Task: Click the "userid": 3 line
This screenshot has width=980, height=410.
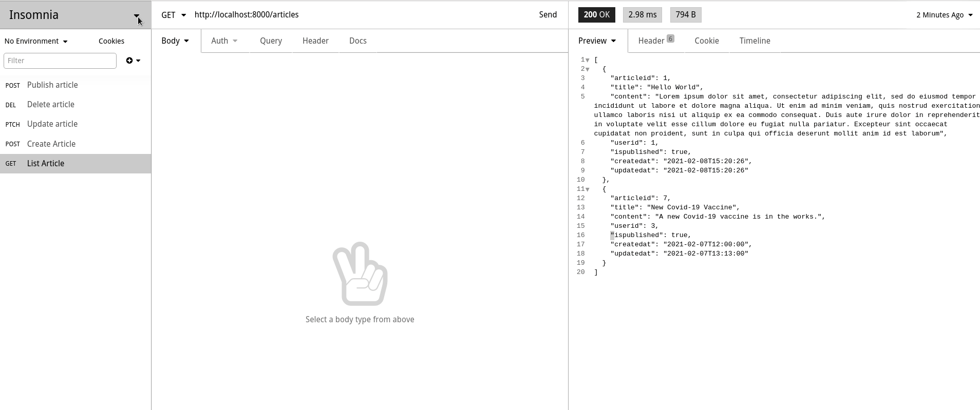Action: pyautogui.click(x=634, y=226)
